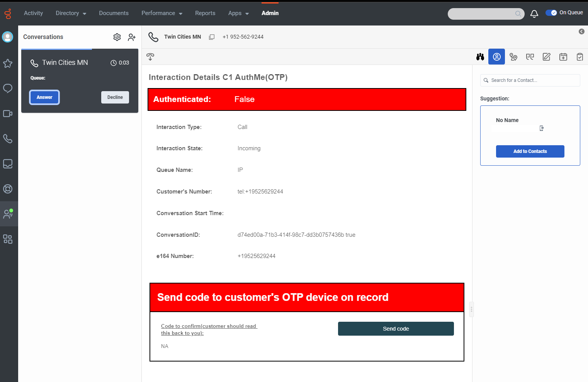
Task: Open the wrap-up clipboard panel icon
Action: coord(580,56)
